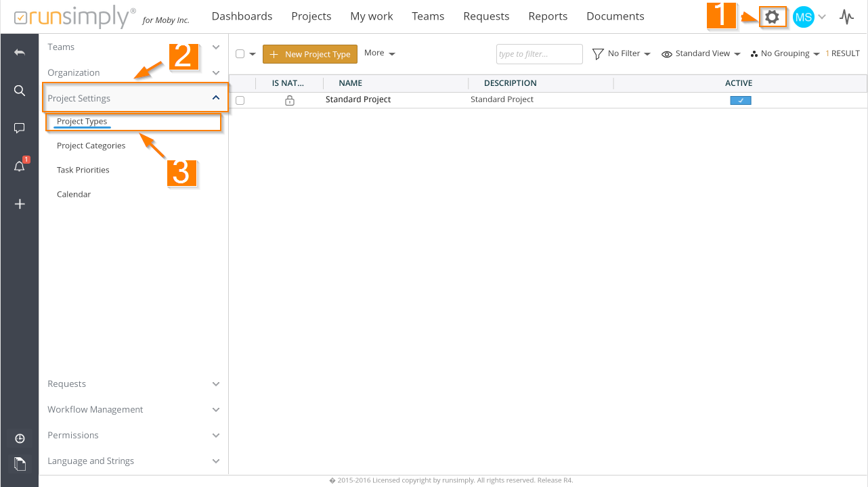868x487 pixels.
Task: Open Project Categories in settings sidebar
Action: tap(91, 146)
